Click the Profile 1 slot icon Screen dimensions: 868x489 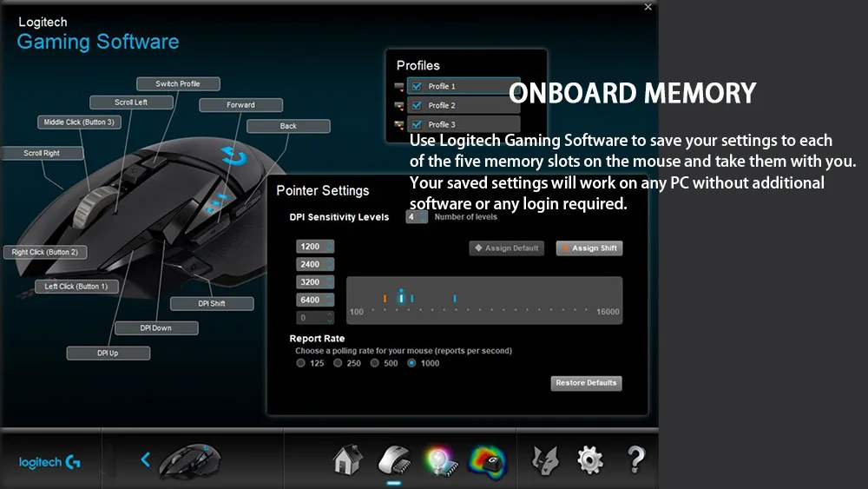pyautogui.click(x=399, y=86)
